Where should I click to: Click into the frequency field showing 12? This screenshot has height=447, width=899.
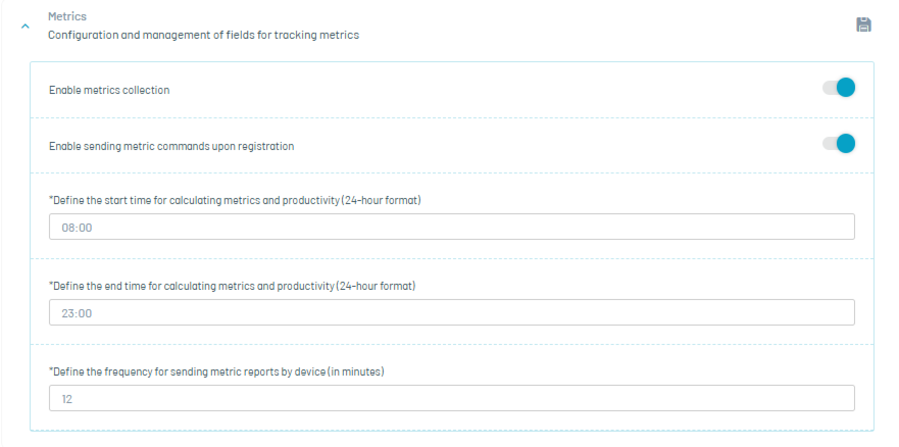click(x=452, y=398)
